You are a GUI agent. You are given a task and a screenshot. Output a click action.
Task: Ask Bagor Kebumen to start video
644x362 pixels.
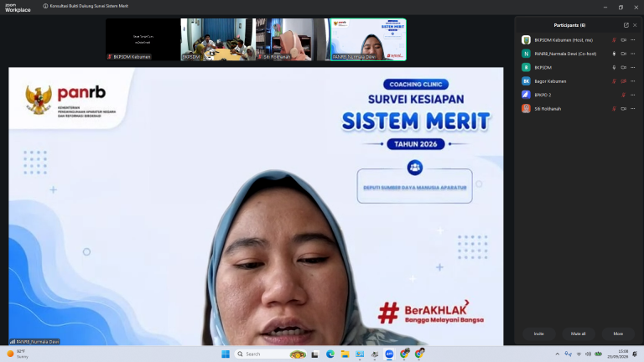click(x=624, y=81)
